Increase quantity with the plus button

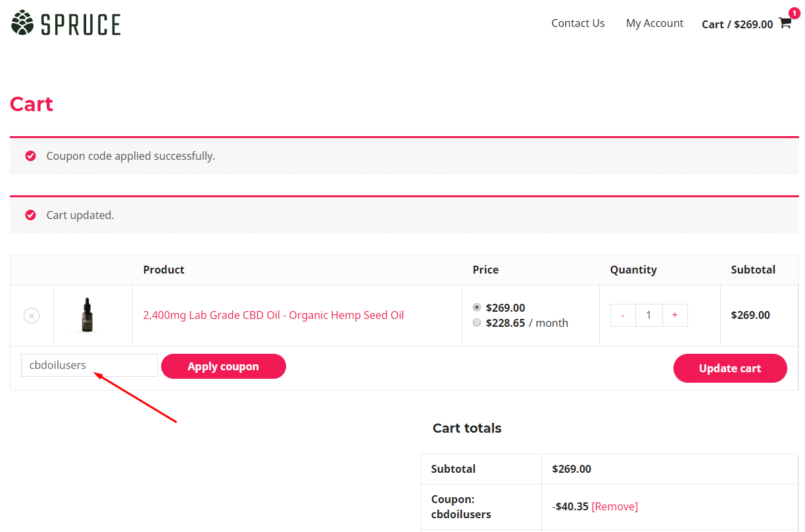[x=675, y=316]
